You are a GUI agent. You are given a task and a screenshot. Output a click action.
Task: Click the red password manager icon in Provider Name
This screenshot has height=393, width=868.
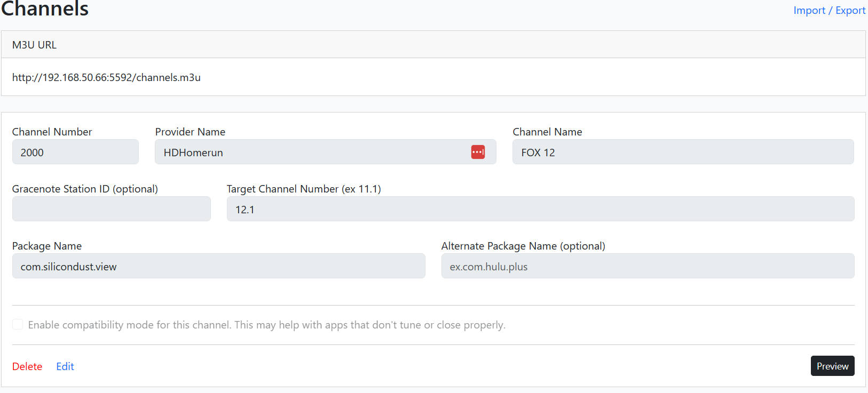click(x=478, y=152)
